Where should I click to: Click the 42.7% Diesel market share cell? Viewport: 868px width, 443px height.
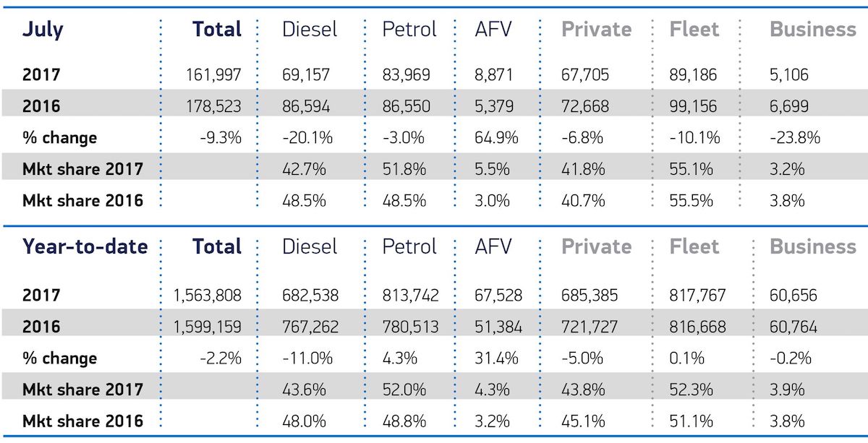point(303,169)
